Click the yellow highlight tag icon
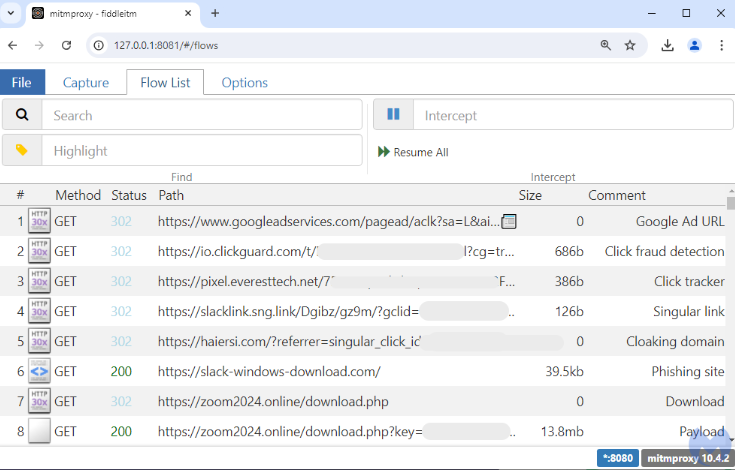735x470 pixels. pos(22,150)
